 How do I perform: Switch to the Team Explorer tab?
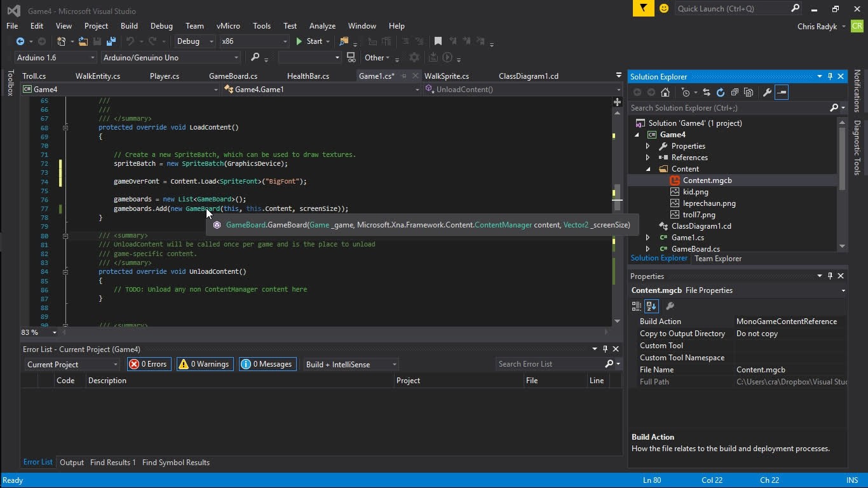(718, 259)
